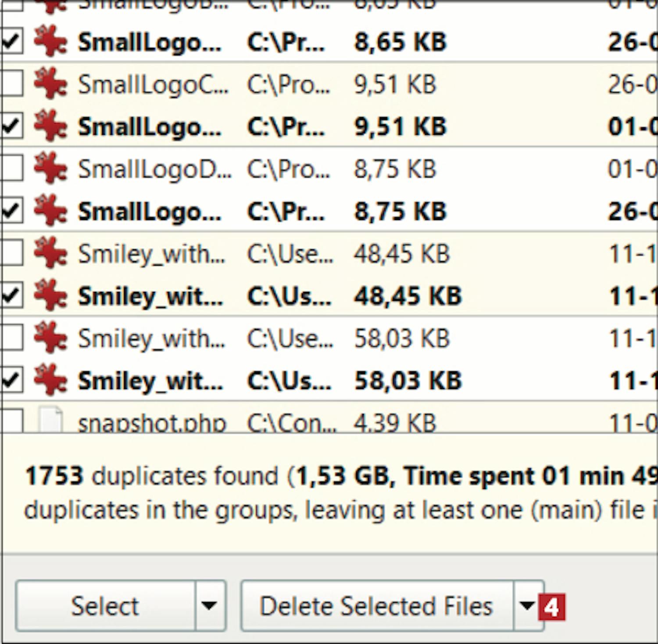This screenshot has height=644, width=658.
Task: Open the Select button dropdown arrow
Action: (210, 606)
